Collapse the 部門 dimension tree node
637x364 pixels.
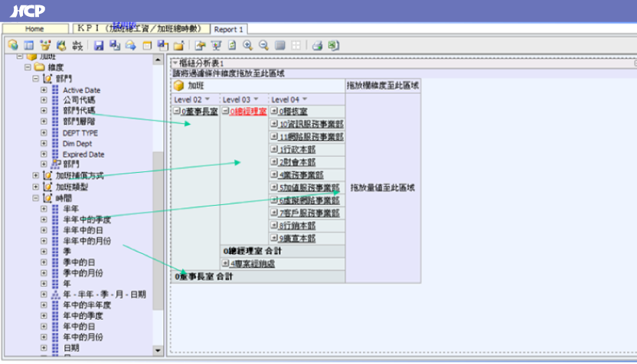[x=35, y=79]
